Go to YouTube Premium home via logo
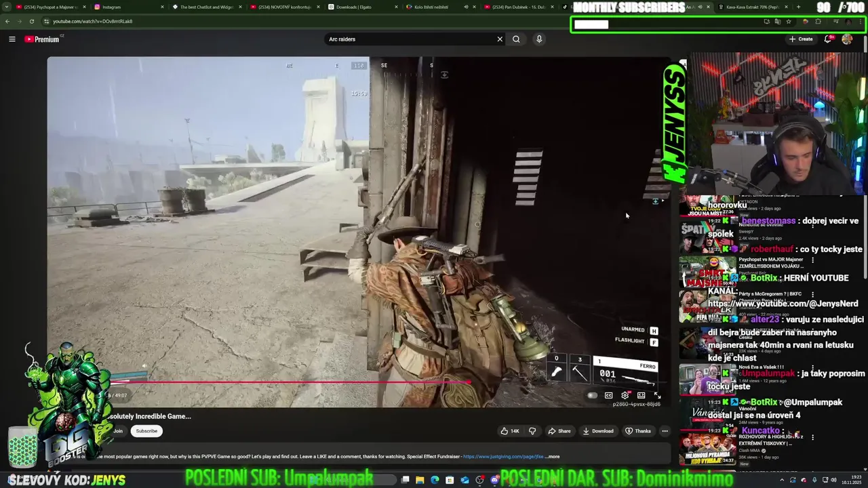This screenshot has width=868, height=488. (42, 39)
